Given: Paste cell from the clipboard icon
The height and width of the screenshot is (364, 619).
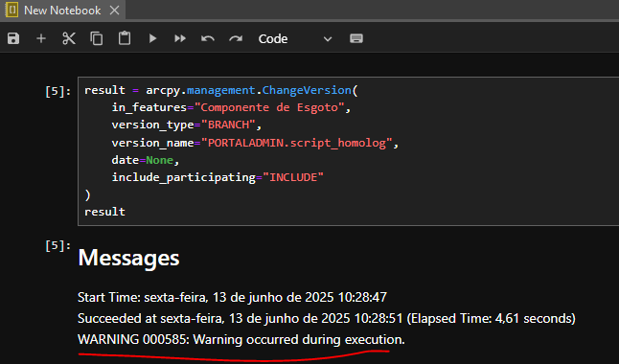Looking at the screenshot, I should (x=125, y=38).
